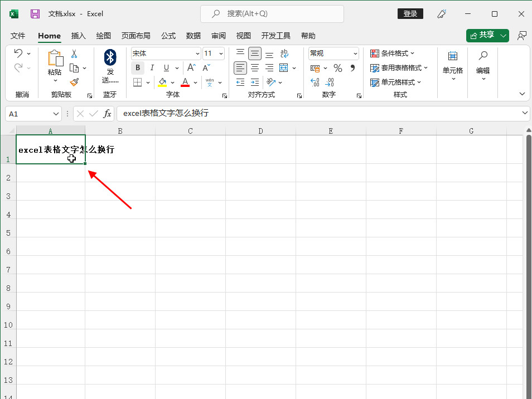Click Increase Font Size icon
The image size is (532, 399).
191,68
